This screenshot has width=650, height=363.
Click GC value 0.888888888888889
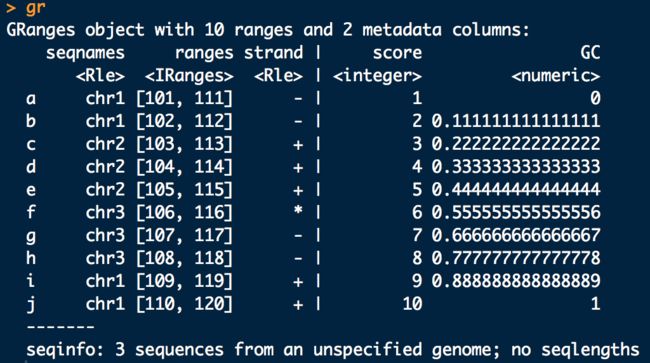coord(516,281)
